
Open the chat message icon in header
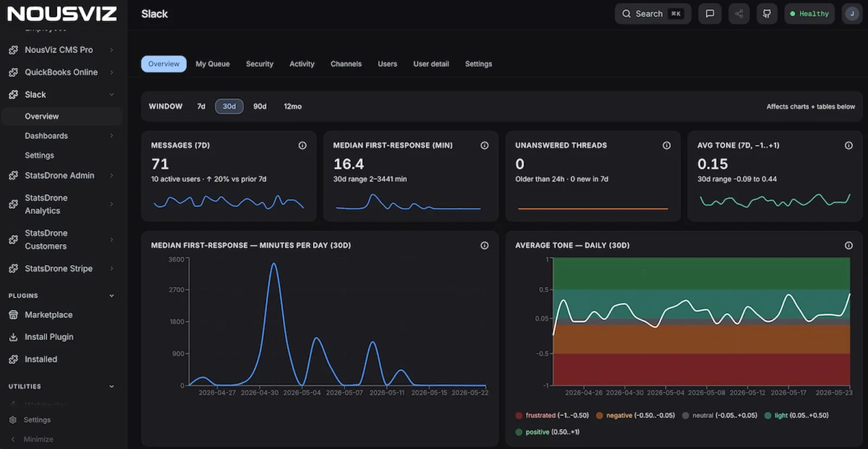click(x=710, y=14)
